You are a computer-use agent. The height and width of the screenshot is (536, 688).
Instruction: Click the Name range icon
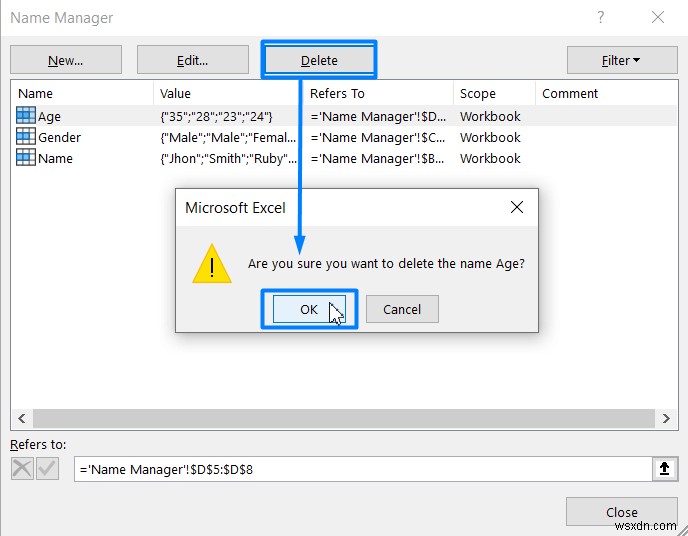coord(26,157)
